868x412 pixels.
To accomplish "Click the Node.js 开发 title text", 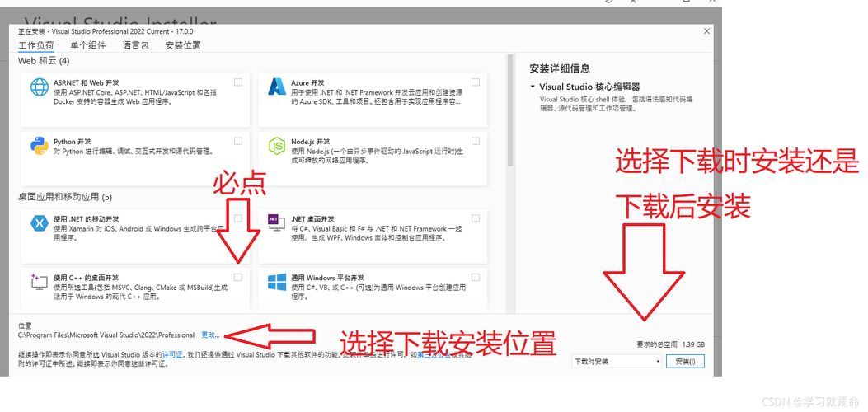I will [310, 142].
